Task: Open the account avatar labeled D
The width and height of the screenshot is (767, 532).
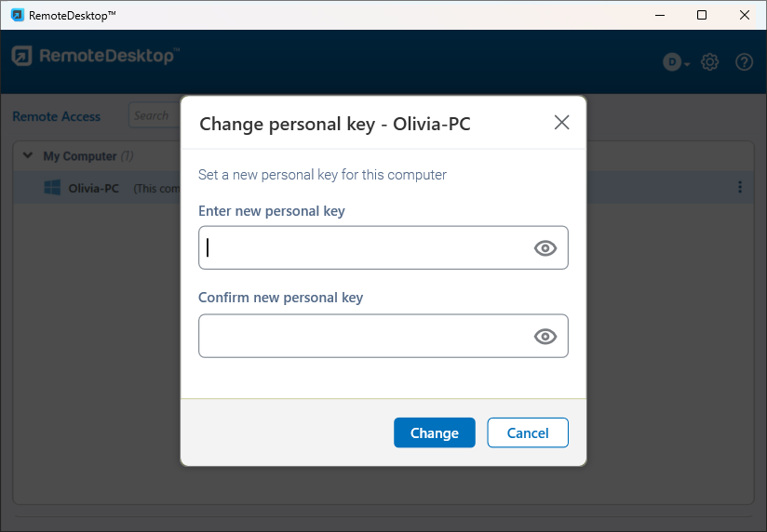Action: click(x=671, y=62)
